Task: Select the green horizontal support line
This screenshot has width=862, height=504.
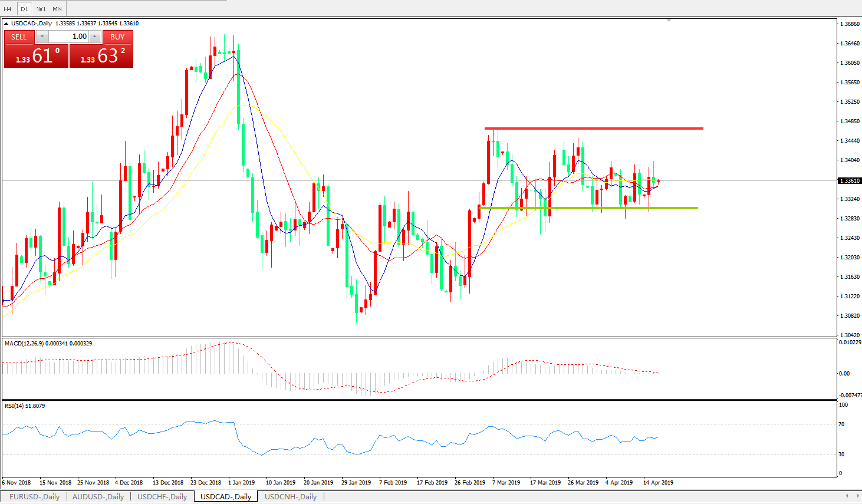Action: tap(588, 207)
